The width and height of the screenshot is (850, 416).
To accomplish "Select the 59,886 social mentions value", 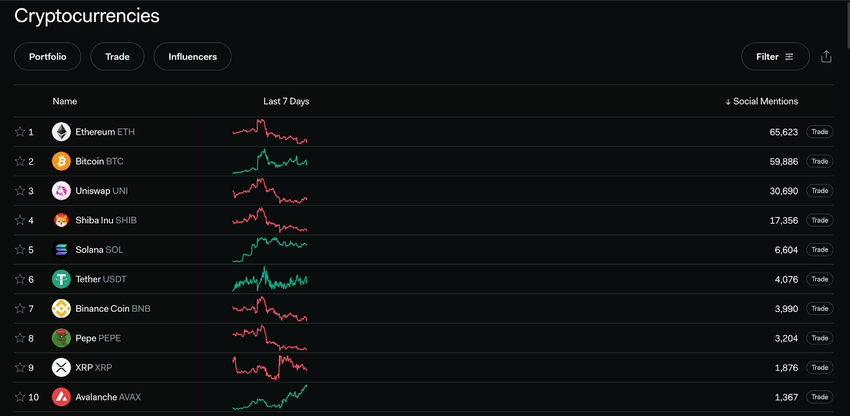I will pyautogui.click(x=783, y=161).
